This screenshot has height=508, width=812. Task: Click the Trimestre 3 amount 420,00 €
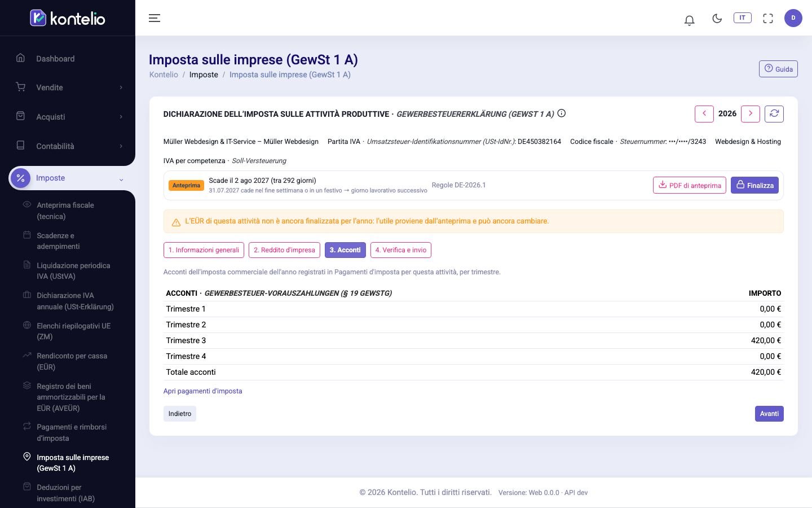pyautogui.click(x=766, y=340)
